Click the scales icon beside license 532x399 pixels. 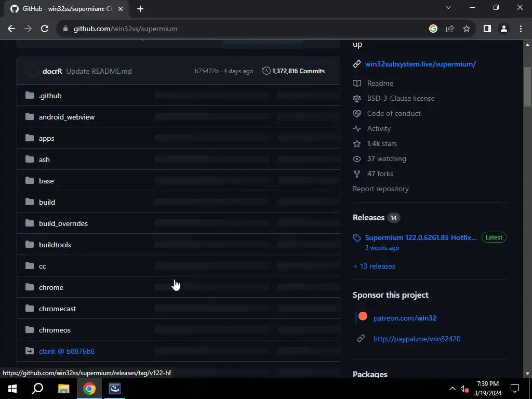click(x=356, y=98)
